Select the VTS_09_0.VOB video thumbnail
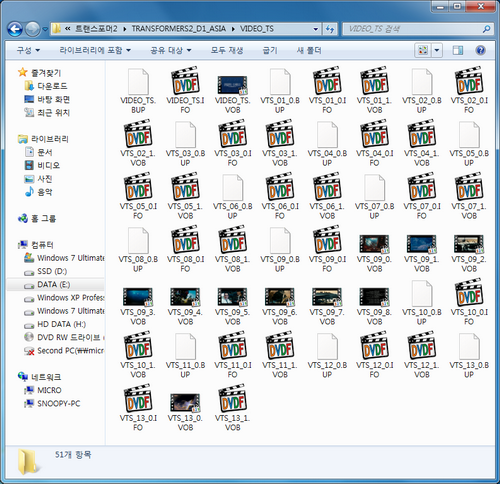This screenshot has width=500, height=484. 374,244
